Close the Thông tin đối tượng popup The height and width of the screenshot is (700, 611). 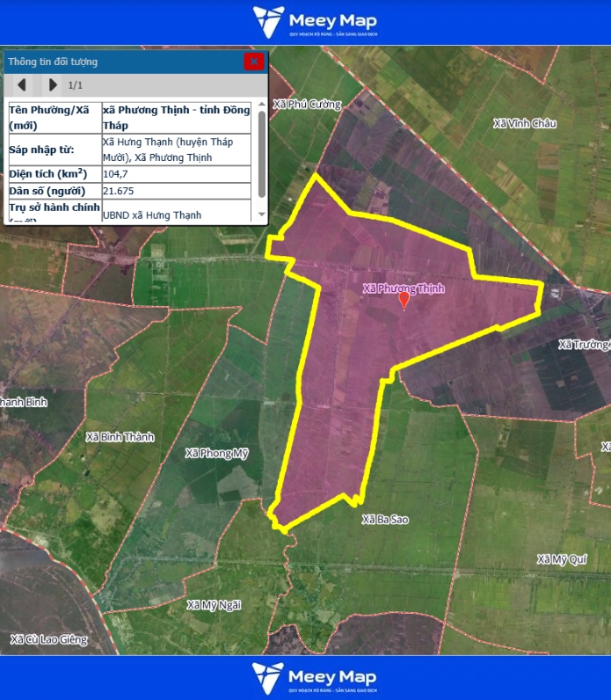(253, 62)
